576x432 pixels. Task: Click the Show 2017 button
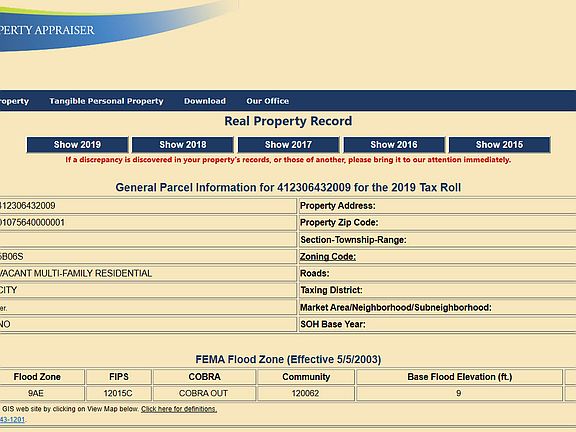pos(288,145)
